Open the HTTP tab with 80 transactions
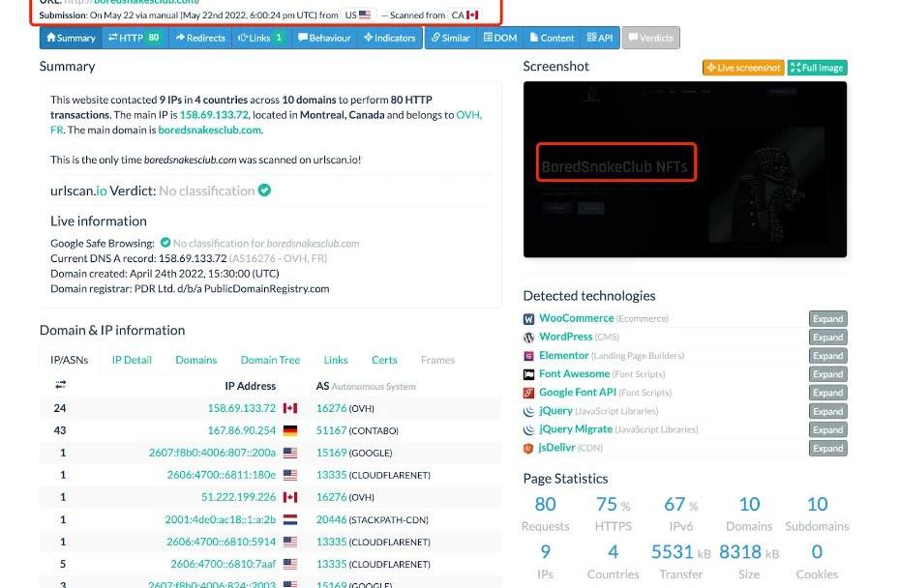 (x=135, y=38)
